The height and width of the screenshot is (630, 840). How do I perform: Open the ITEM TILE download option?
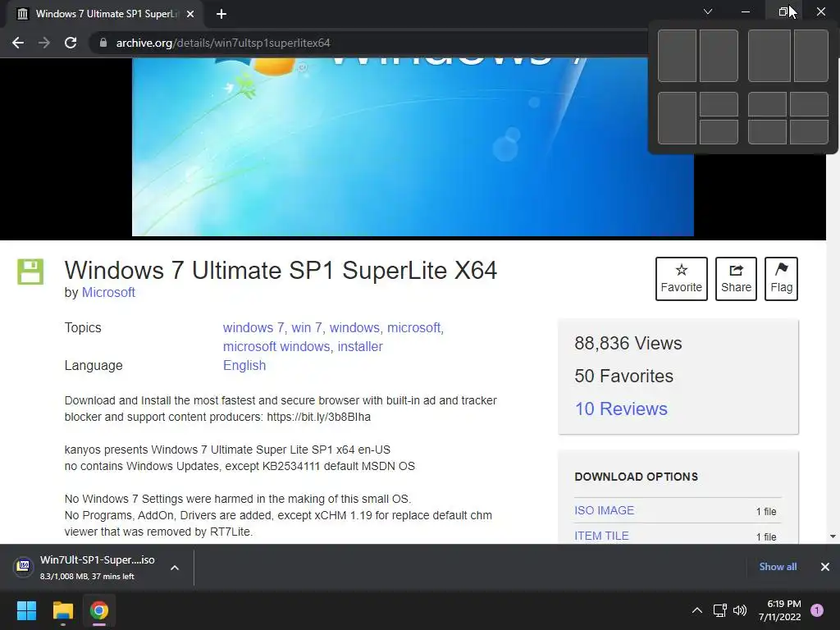coord(601,536)
